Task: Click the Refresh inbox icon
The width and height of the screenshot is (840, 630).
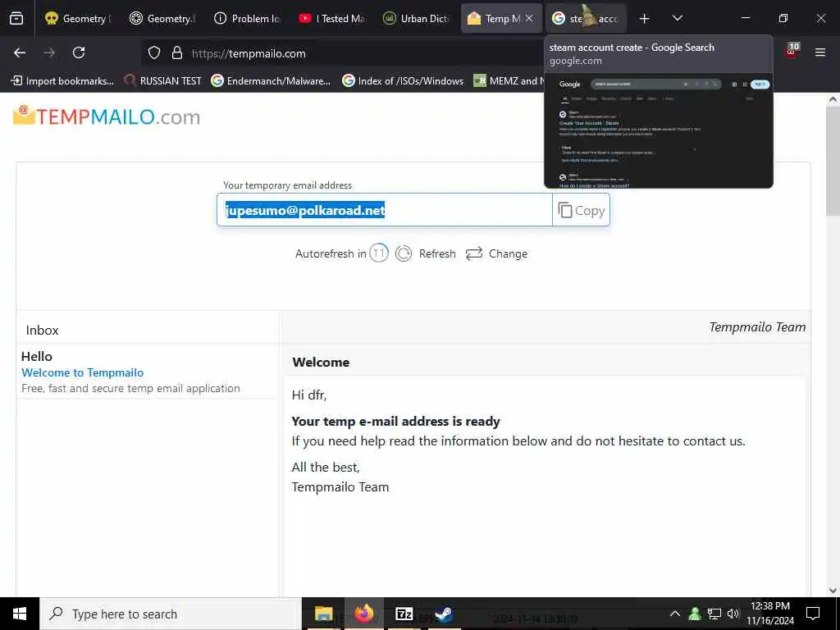Action: click(x=404, y=253)
